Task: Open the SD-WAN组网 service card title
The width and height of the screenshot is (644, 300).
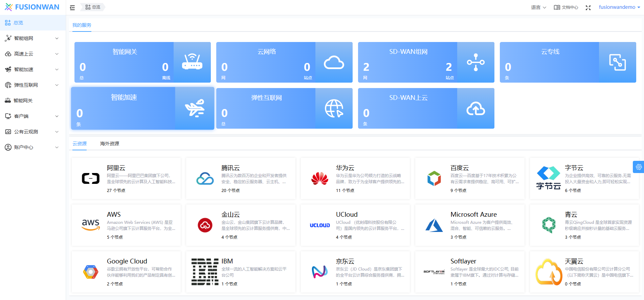Action: [x=408, y=52]
